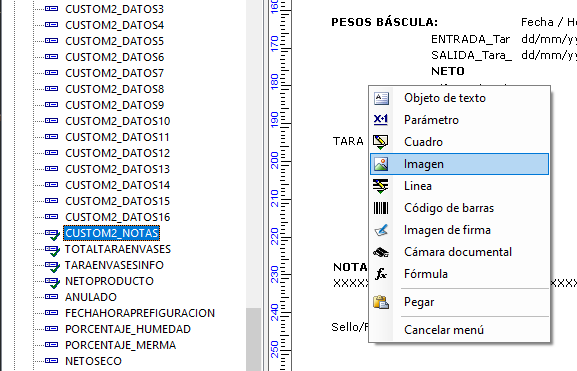Click the barcode icon for Código de barras

point(381,208)
